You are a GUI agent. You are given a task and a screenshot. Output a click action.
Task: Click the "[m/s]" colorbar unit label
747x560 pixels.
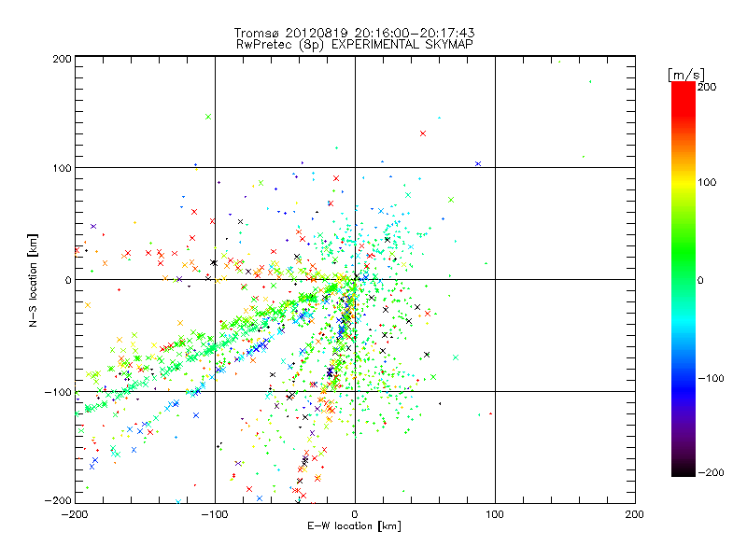tap(686, 75)
